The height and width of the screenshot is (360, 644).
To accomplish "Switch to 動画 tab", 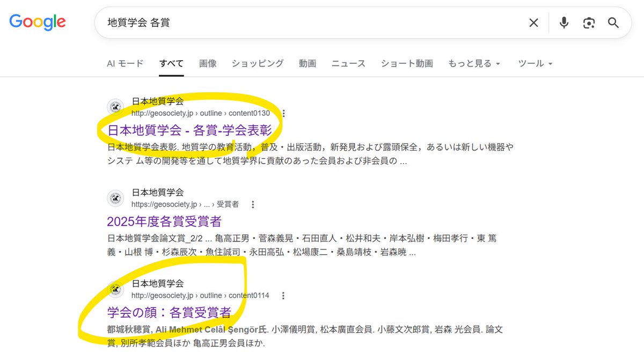I will click(x=308, y=63).
